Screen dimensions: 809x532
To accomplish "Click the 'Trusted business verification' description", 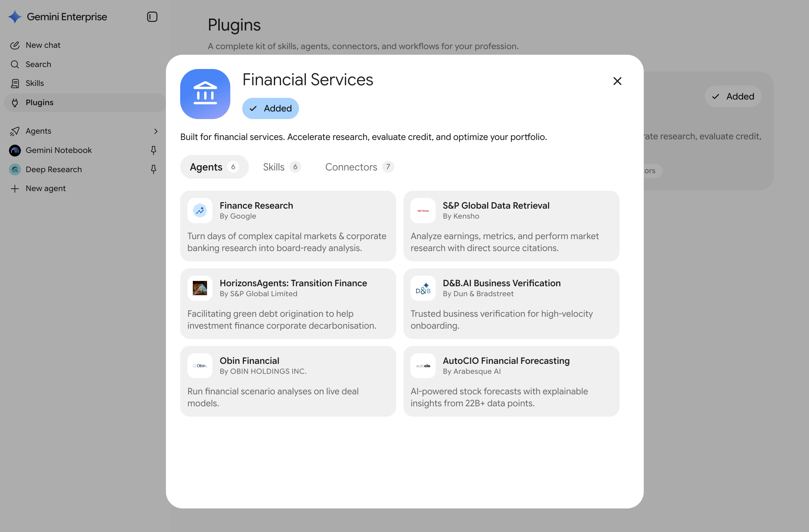I will pyautogui.click(x=501, y=320).
